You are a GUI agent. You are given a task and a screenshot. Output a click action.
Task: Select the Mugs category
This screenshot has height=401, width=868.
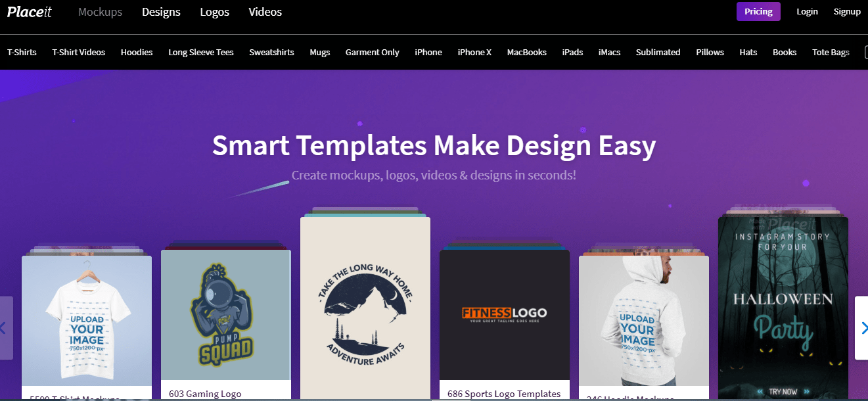tap(320, 53)
